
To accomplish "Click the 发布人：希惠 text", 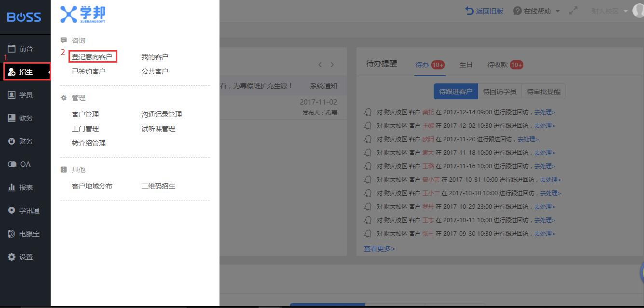I will point(320,113).
